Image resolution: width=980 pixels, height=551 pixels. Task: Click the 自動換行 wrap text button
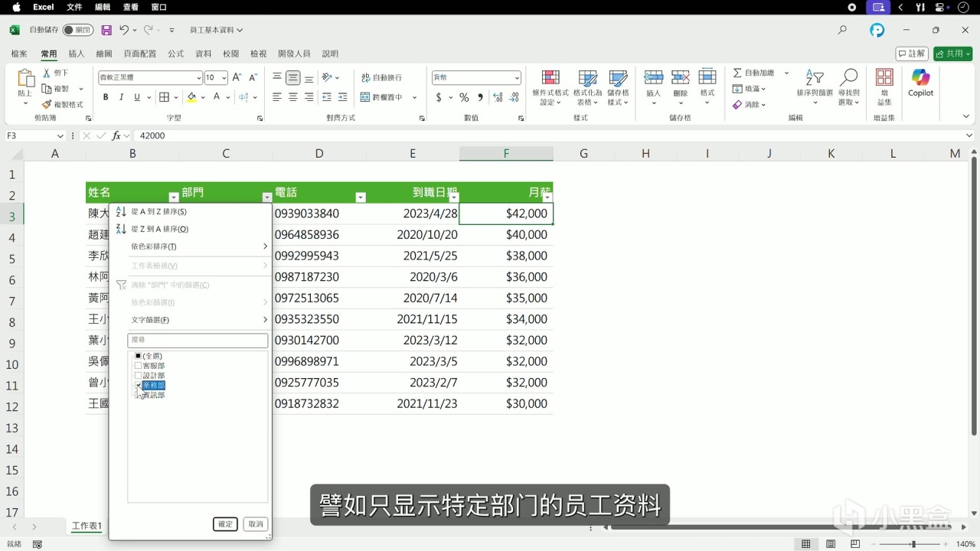coord(381,77)
